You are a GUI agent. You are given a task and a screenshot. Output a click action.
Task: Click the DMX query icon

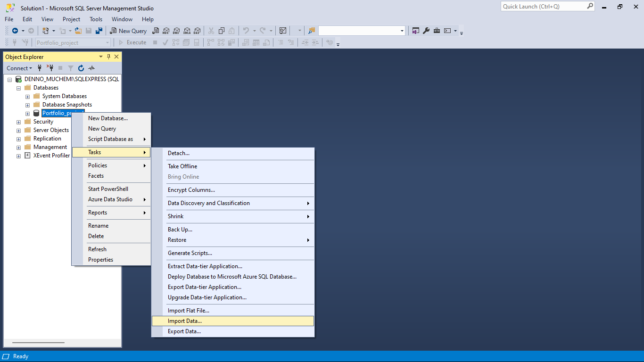[176, 31]
